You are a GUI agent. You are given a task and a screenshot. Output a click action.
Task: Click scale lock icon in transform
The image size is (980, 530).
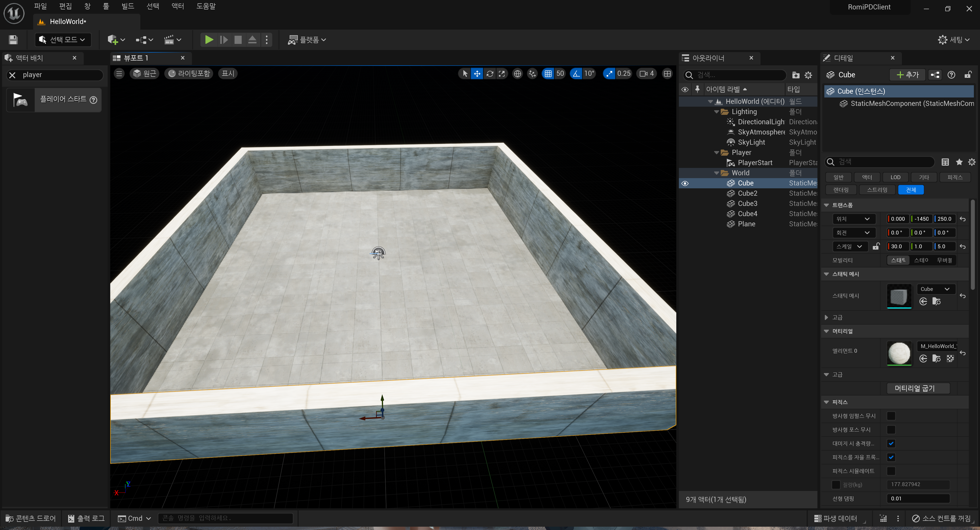point(876,246)
